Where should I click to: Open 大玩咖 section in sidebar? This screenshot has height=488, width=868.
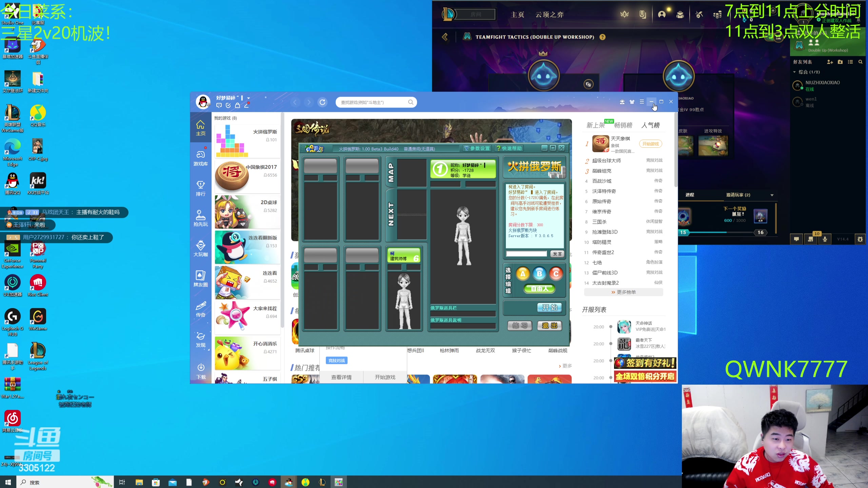pos(201,249)
